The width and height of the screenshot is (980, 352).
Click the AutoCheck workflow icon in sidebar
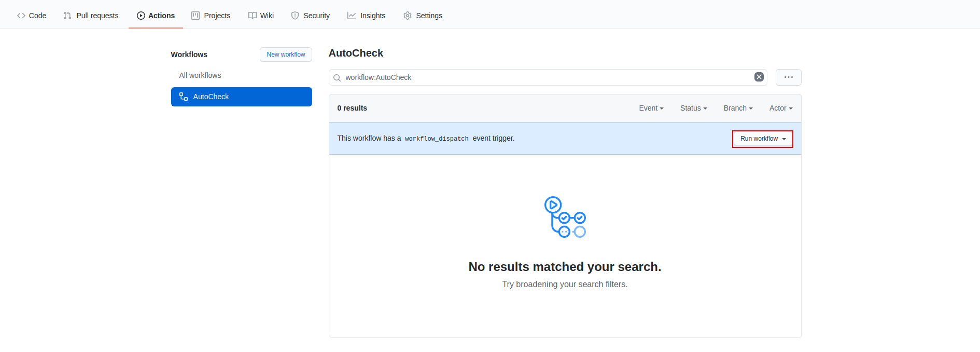184,97
